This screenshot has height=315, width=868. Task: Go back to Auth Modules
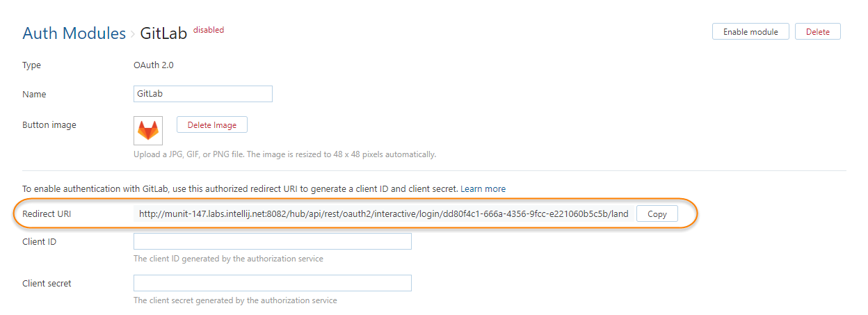(74, 33)
